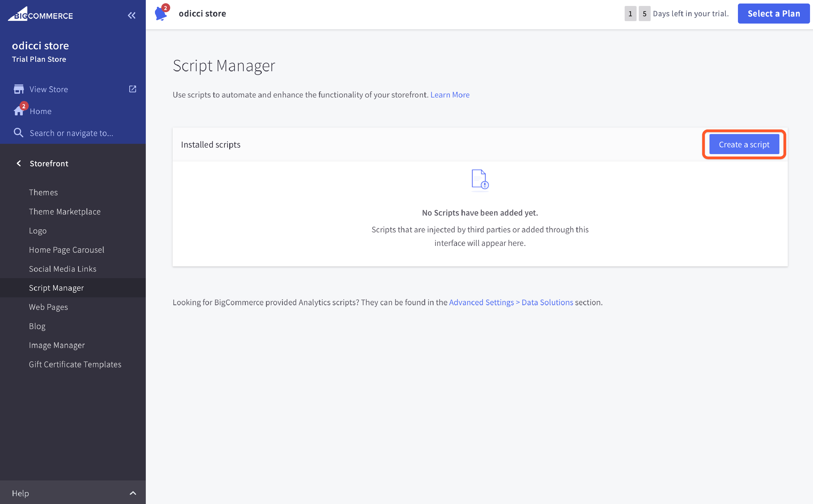Click the Create a script button
This screenshot has height=504, width=813.
[x=744, y=144]
